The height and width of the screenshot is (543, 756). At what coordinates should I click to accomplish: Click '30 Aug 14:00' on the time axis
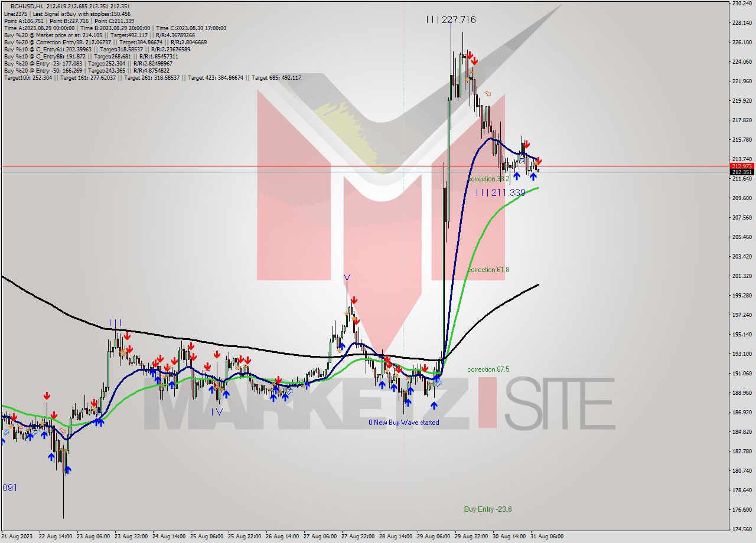tap(509, 537)
